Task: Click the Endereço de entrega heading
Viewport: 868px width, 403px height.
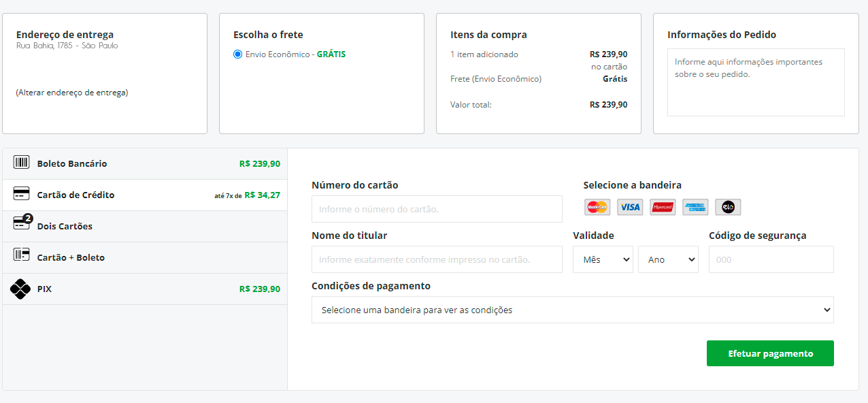Action: 65,35
